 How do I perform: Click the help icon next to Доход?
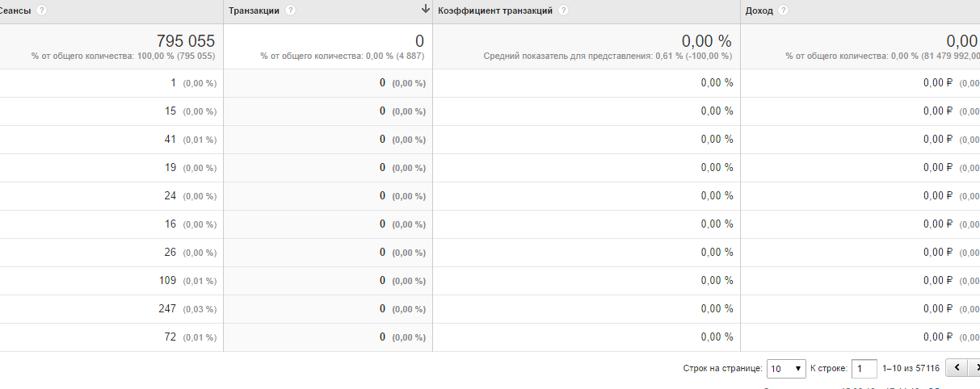point(783,10)
